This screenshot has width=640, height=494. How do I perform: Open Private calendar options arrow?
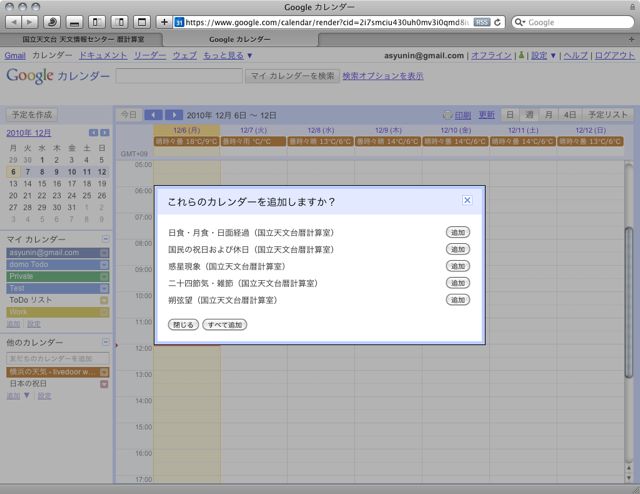(x=104, y=277)
